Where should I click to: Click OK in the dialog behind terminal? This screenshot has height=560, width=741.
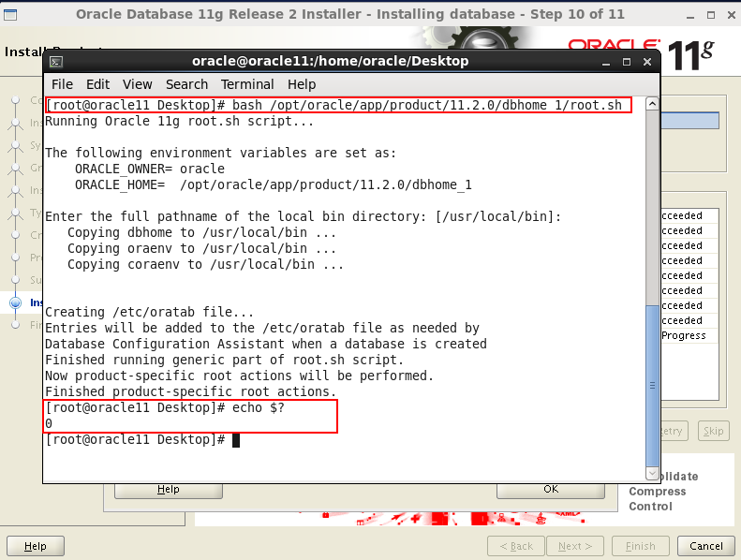click(551, 490)
